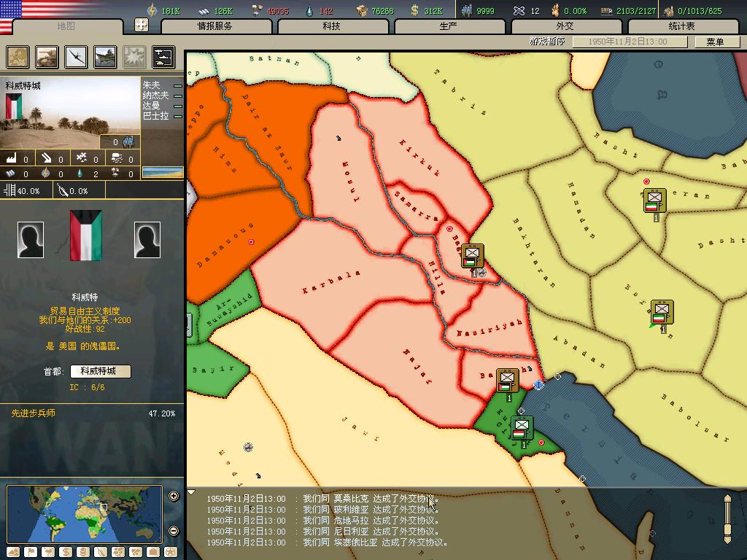Click log entry about 莫桑比克
This screenshot has width=747, height=560.
point(322,499)
